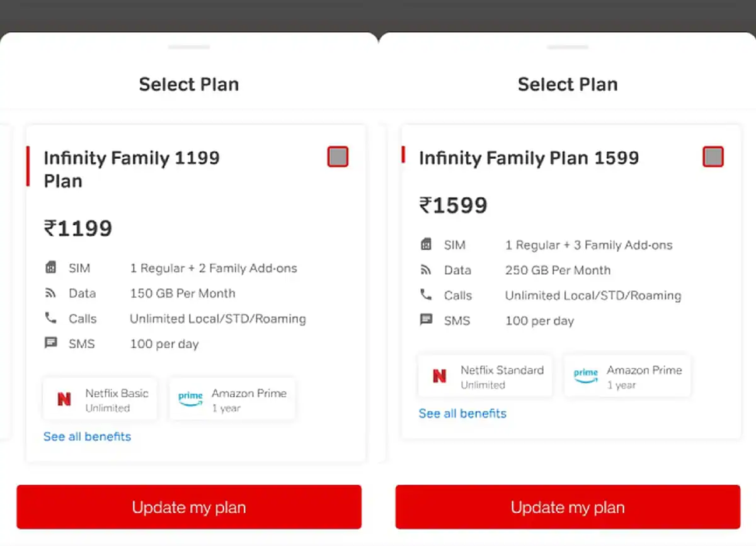756x546 pixels.
Task: Click the Amazon Prime 1 year tile on left plan
Action: pos(232,399)
